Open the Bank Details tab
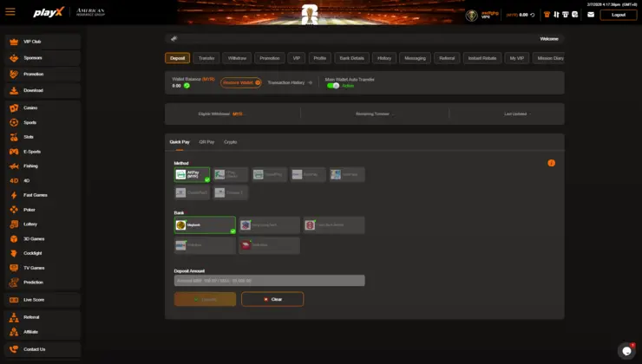The height and width of the screenshot is (364, 642). pos(351,58)
